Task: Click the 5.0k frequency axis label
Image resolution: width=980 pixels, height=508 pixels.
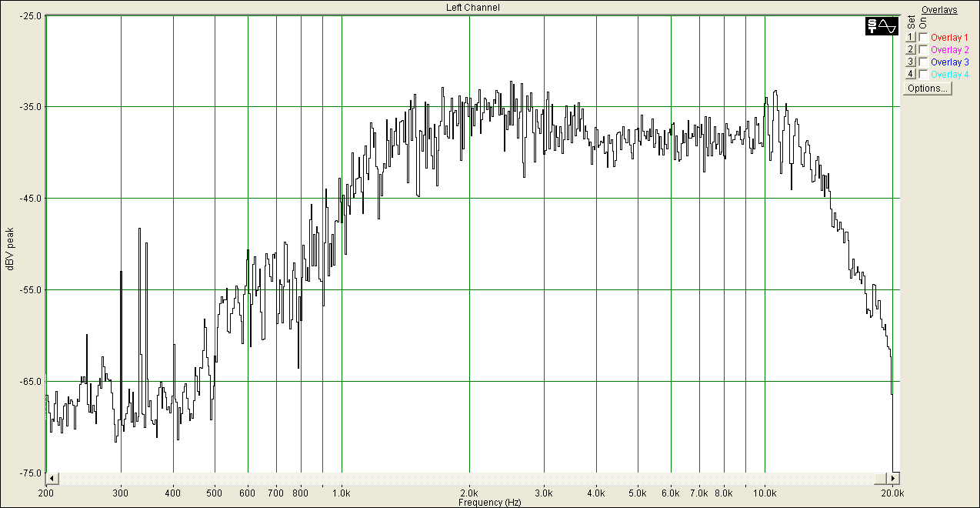Action: coord(638,493)
